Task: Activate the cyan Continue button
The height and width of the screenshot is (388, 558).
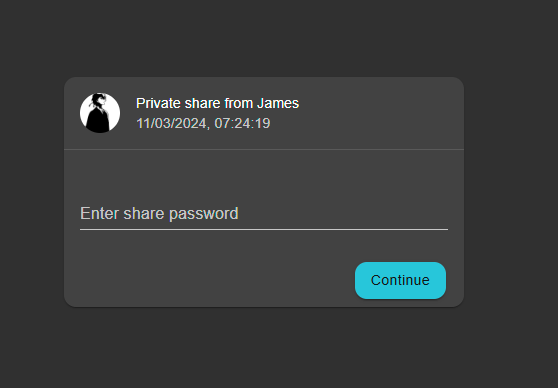Action: (400, 280)
